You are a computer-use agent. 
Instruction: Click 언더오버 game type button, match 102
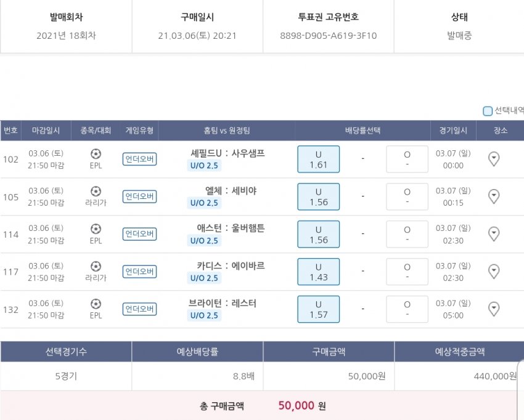(x=139, y=160)
